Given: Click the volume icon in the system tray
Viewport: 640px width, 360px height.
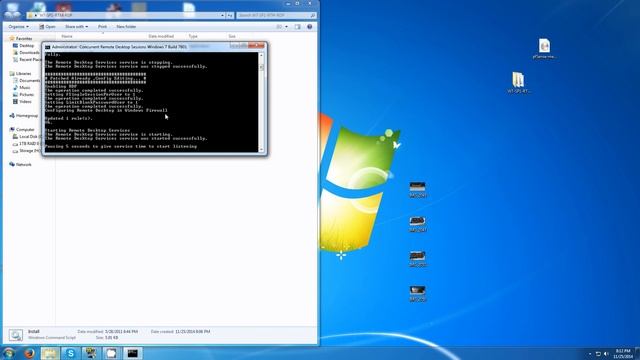Looking at the screenshot, I should pyautogui.click(x=606, y=354).
